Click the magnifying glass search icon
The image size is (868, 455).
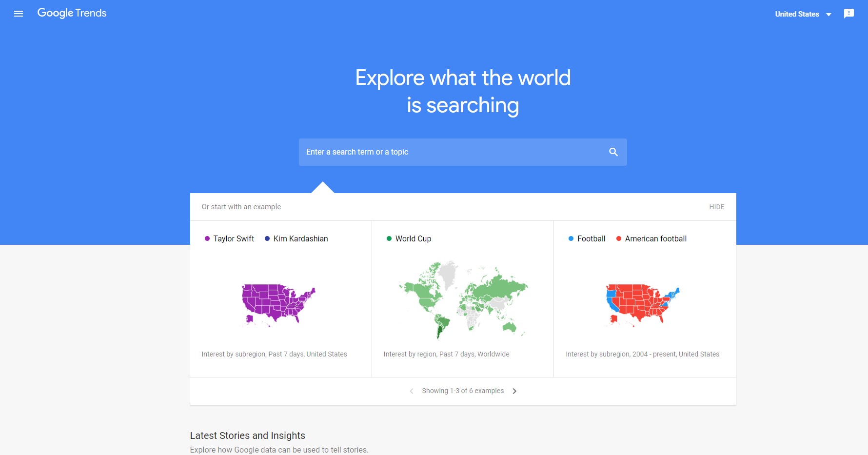(613, 152)
